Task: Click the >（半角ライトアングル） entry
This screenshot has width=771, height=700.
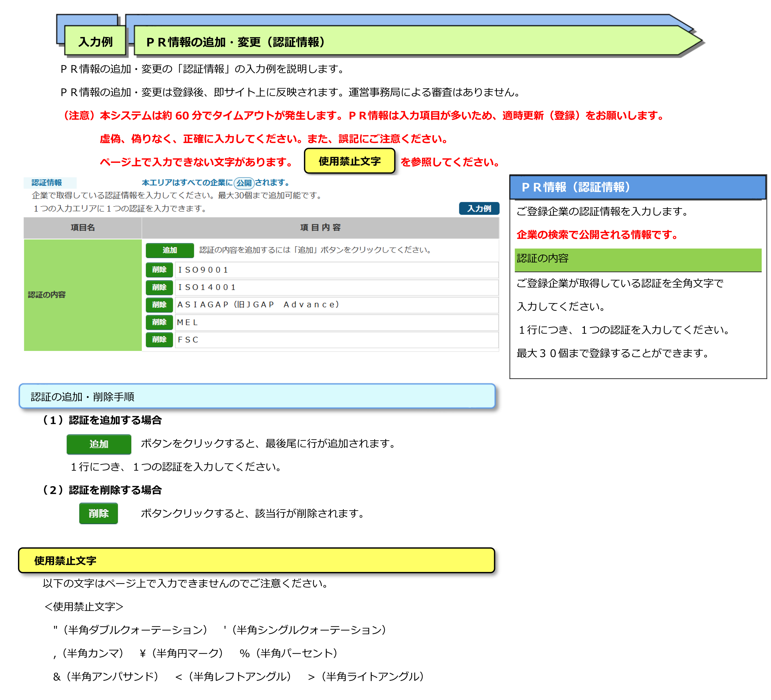Action: click(366, 676)
